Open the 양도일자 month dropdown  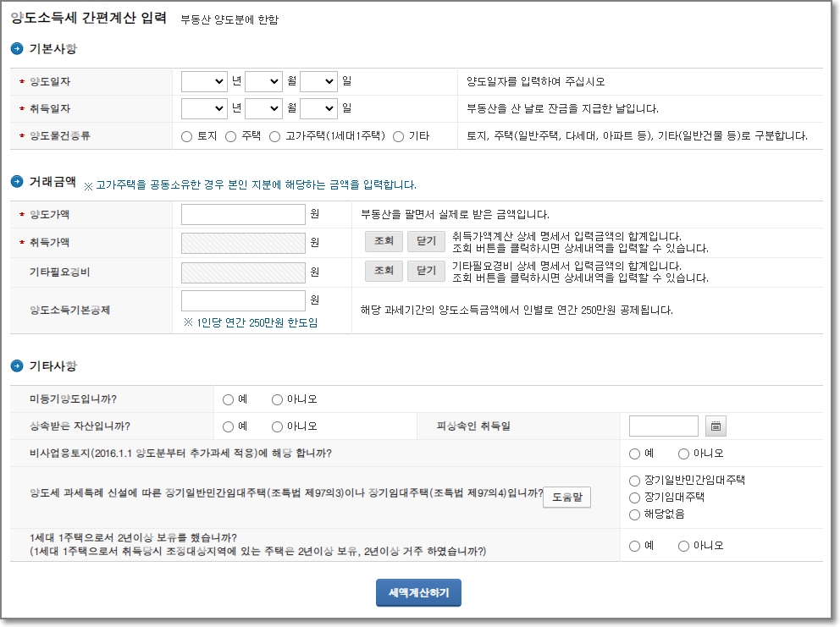(263, 81)
